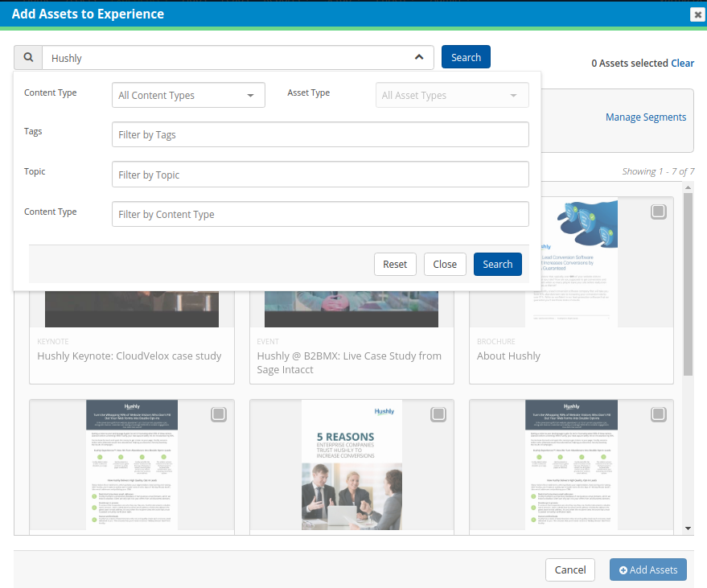This screenshot has width=707, height=588.
Task: Click the Cancel button
Action: pyautogui.click(x=570, y=570)
